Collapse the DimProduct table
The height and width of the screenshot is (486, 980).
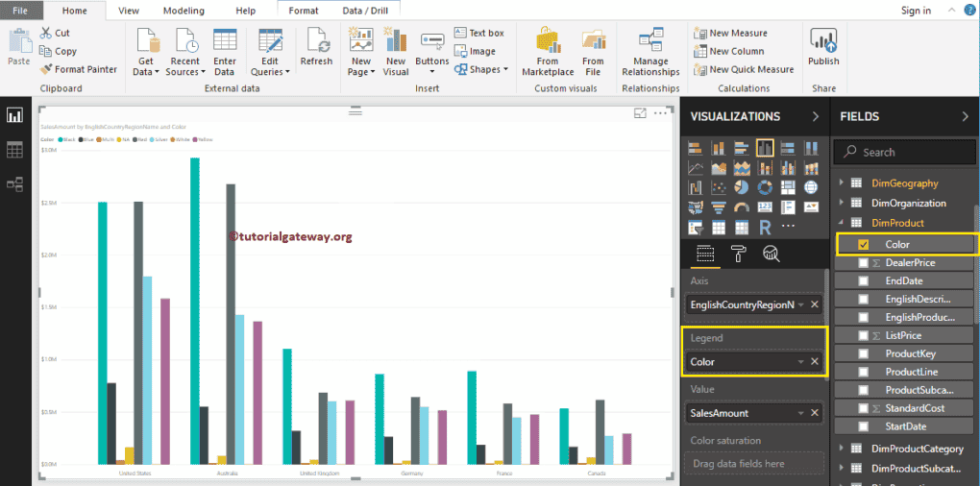(842, 223)
